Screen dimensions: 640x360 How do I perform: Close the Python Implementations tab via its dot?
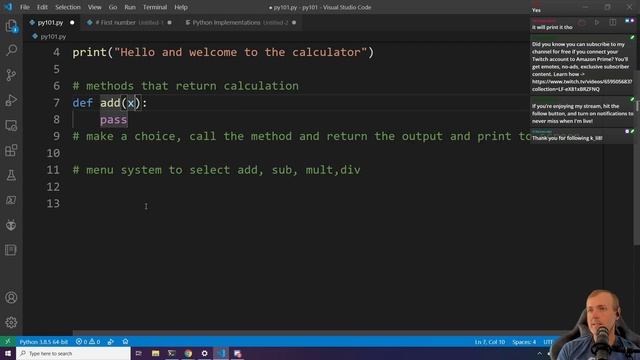(x=294, y=22)
